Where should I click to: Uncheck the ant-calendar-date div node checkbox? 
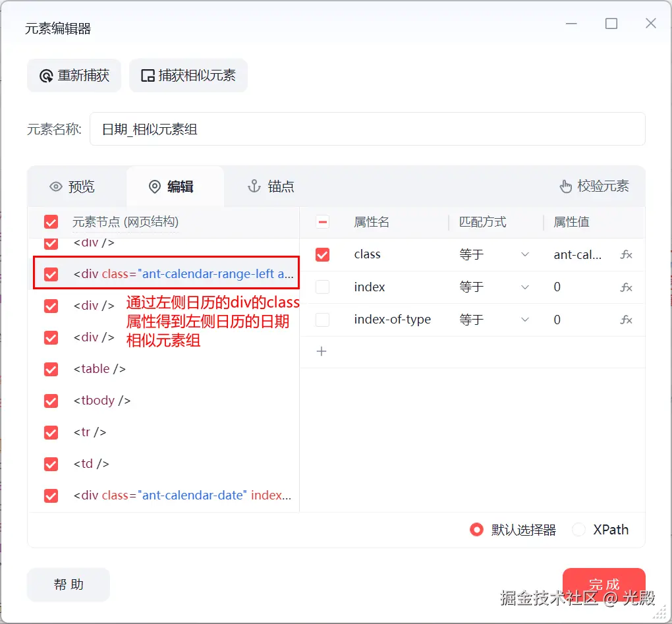(51, 496)
